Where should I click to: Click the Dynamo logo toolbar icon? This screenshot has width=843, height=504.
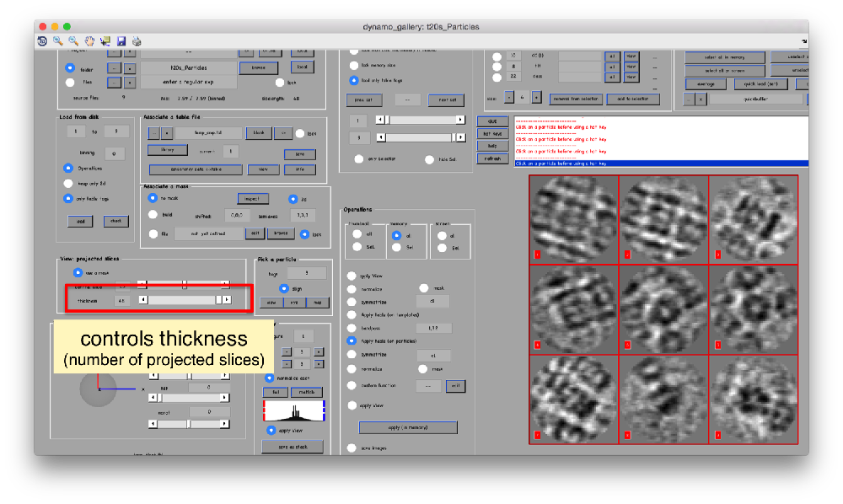coord(41,40)
